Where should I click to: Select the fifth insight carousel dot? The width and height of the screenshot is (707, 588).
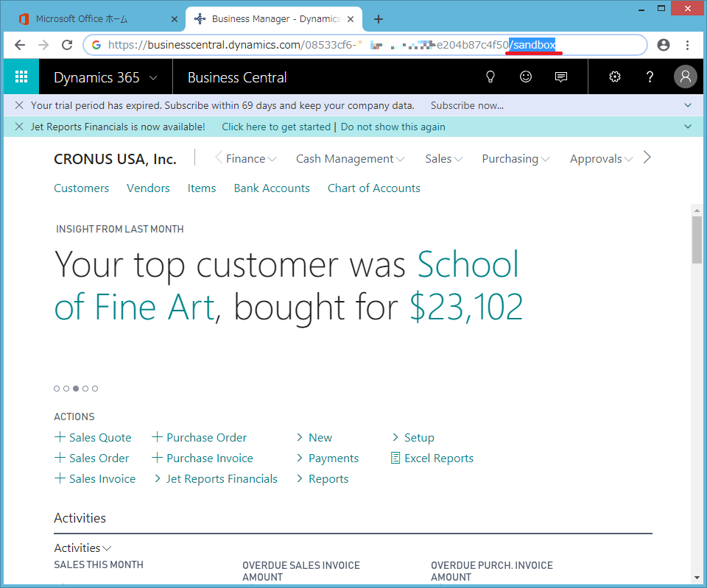(x=95, y=389)
